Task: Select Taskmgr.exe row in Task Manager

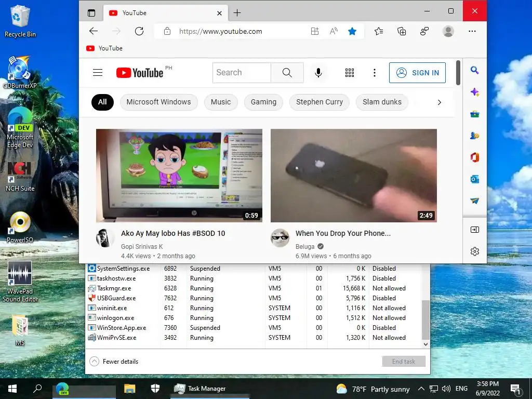Action: [x=254, y=288]
